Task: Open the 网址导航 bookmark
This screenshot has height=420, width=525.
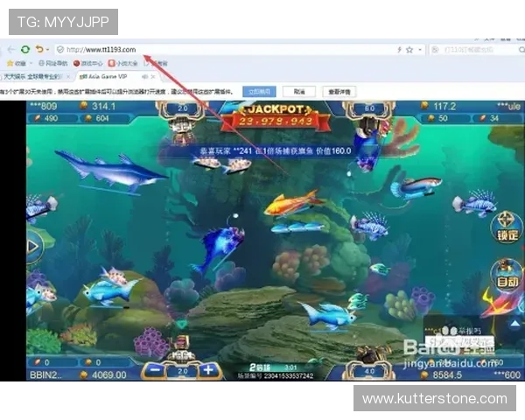Action: pos(52,63)
